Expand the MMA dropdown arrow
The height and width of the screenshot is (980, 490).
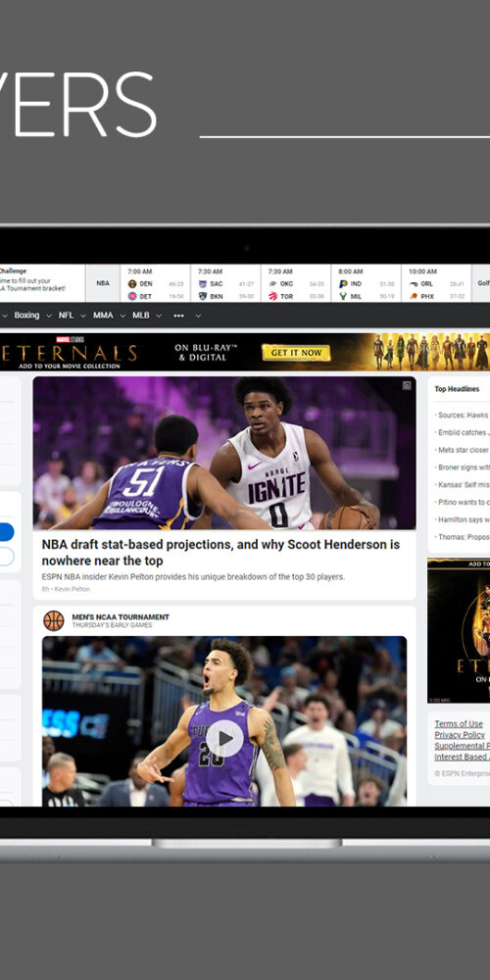click(x=122, y=317)
